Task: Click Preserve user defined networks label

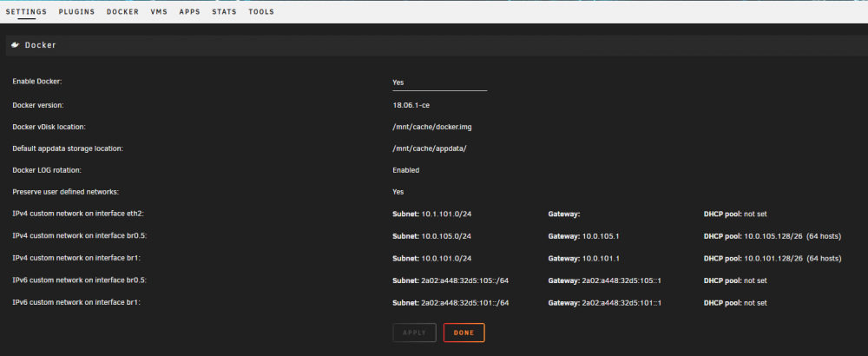Action: (x=66, y=192)
